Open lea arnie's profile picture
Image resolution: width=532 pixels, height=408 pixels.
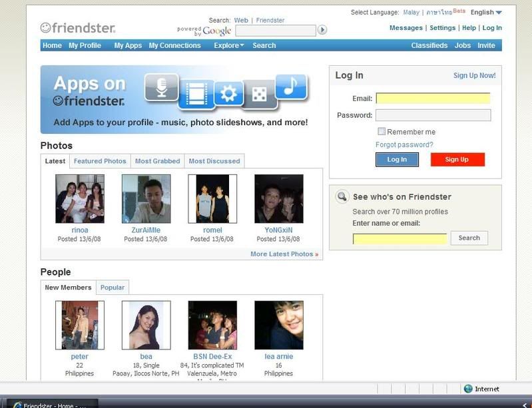tap(279, 325)
